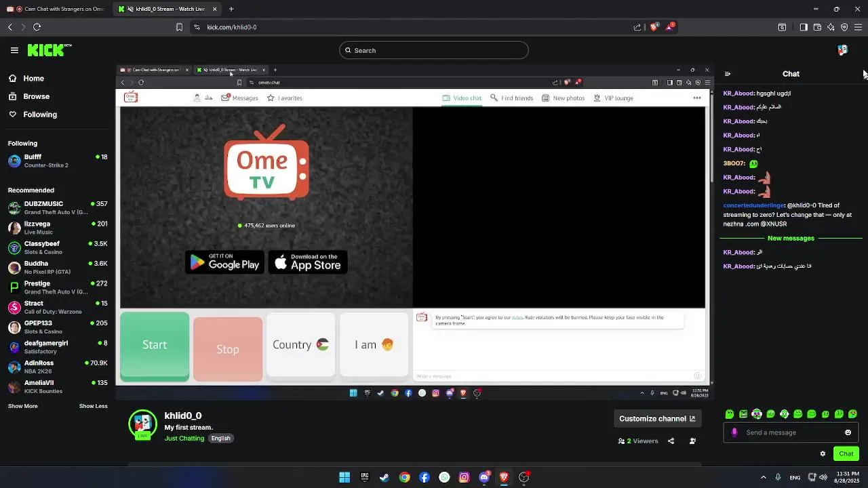Close the khlid0_0 Stream tab
Viewport: 868px width, 488px height.
tap(215, 9)
